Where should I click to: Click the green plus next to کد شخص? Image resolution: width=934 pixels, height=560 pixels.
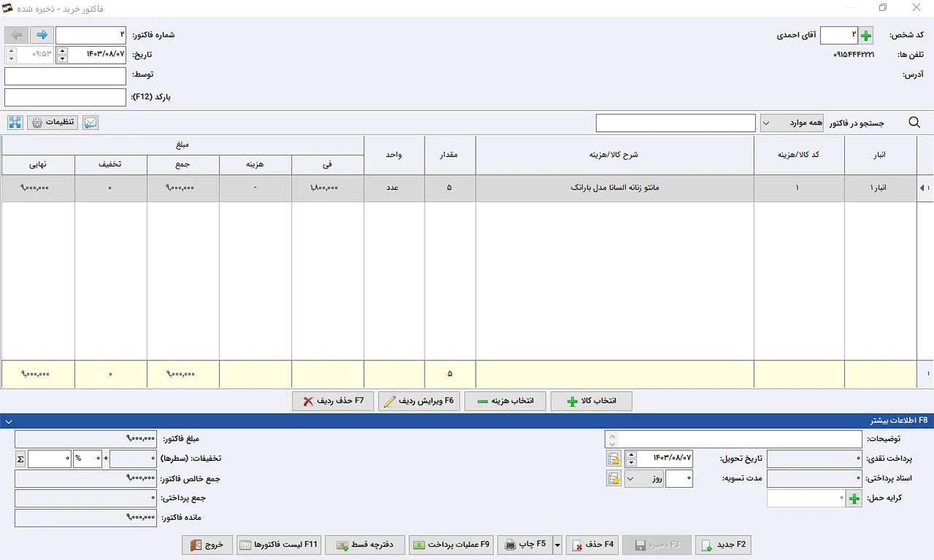point(866,35)
